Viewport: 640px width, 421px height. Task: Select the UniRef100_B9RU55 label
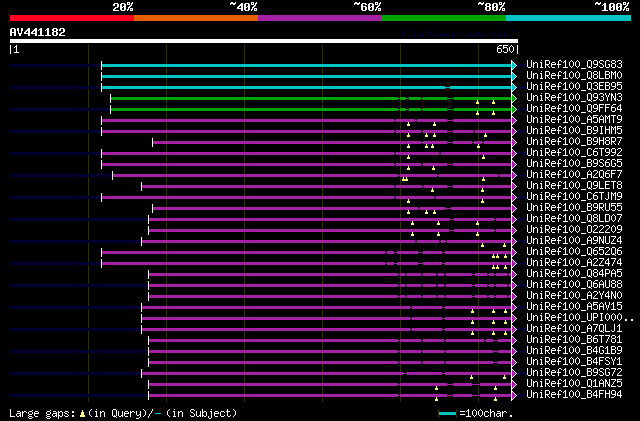click(x=574, y=208)
